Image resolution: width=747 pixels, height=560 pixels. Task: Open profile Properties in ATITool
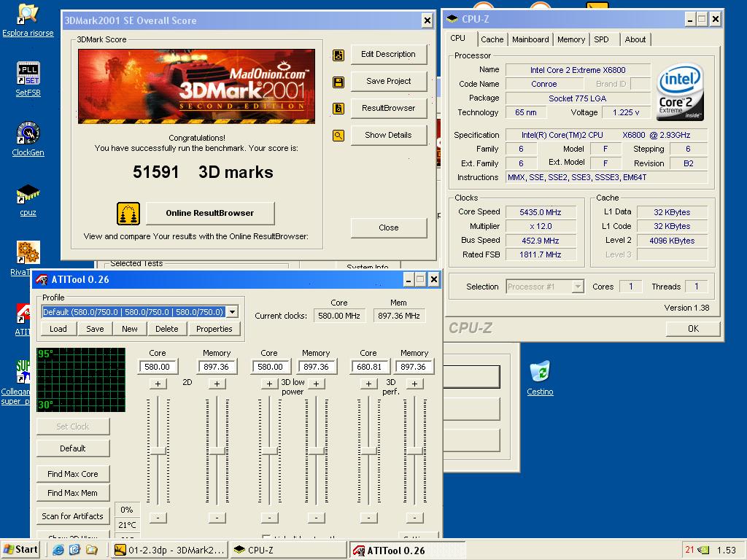tap(214, 329)
